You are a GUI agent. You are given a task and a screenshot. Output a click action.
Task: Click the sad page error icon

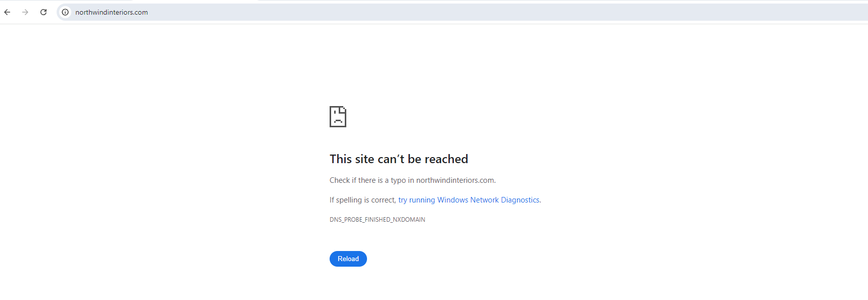[338, 117]
